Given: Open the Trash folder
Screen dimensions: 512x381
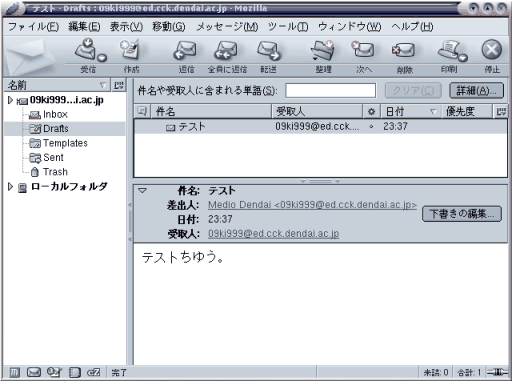Looking at the screenshot, I should [x=55, y=172].
